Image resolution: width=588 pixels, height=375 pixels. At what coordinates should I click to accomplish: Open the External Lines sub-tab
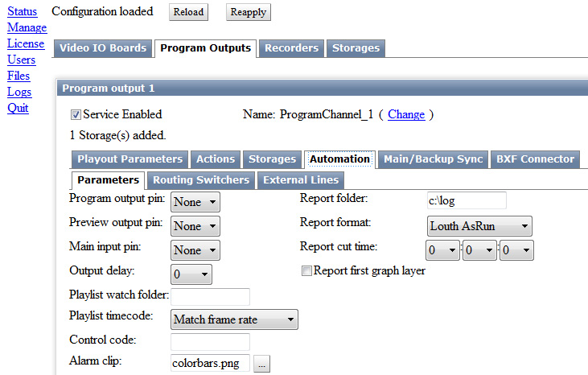pyautogui.click(x=301, y=180)
